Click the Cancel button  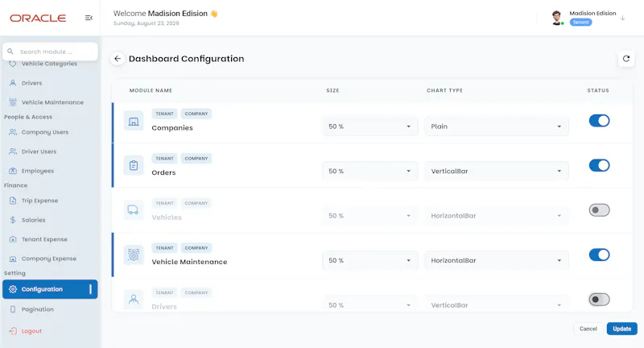pyautogui.click(x=588, y=329)
